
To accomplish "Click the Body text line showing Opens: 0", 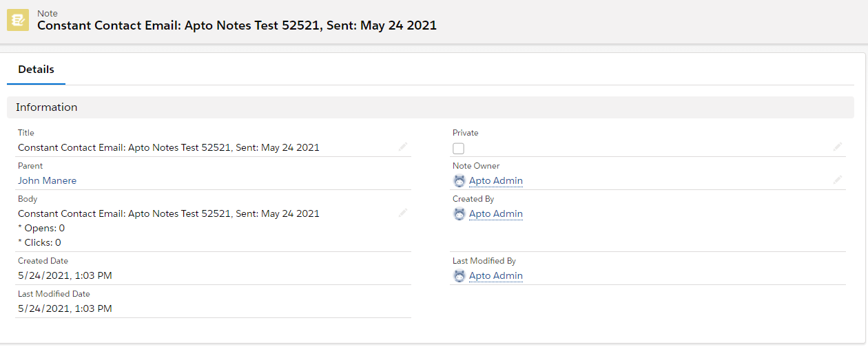I will [41, 228].
